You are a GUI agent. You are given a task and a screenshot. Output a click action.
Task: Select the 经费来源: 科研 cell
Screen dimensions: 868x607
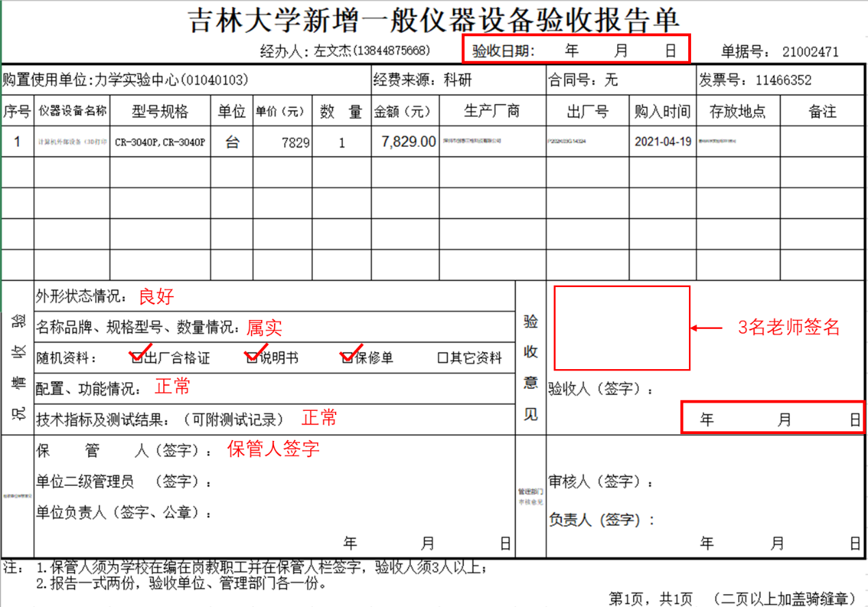[x=457, y=80]
